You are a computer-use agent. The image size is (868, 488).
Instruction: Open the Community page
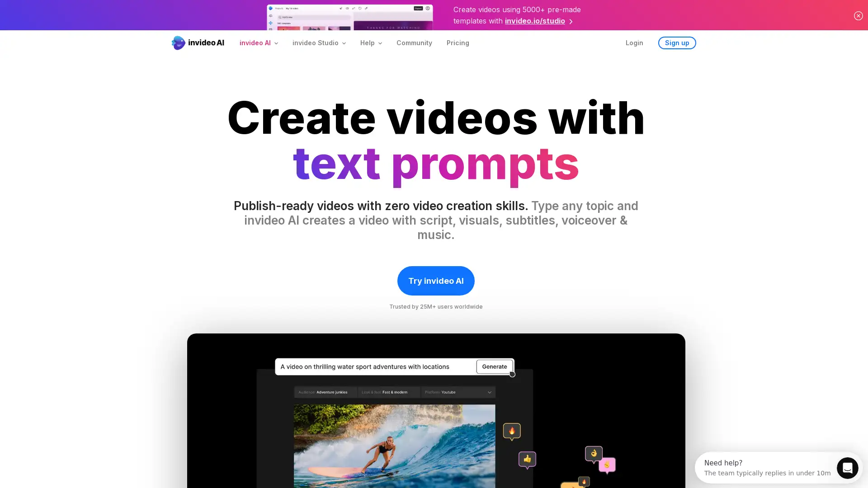(x=414, y=42)
